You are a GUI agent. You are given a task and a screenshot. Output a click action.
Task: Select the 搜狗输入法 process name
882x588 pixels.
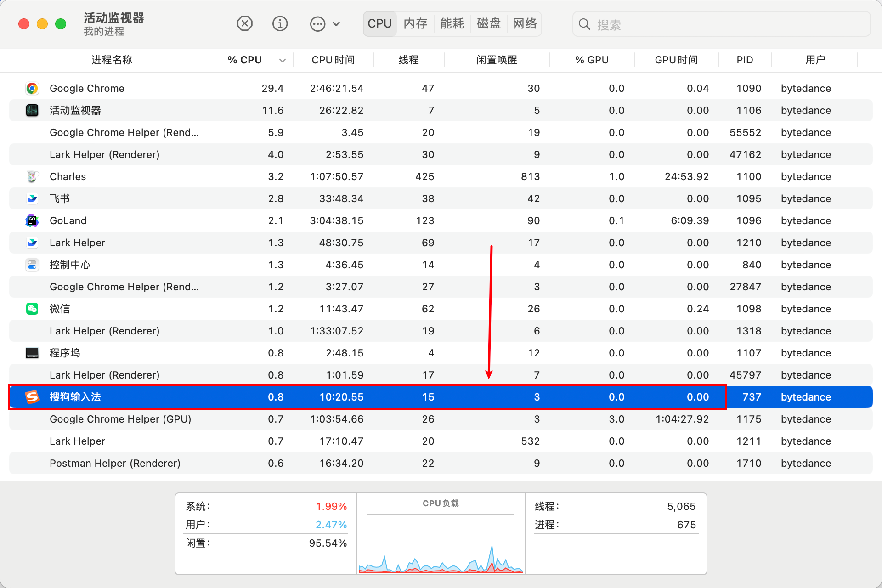click(x=75, y=397)
